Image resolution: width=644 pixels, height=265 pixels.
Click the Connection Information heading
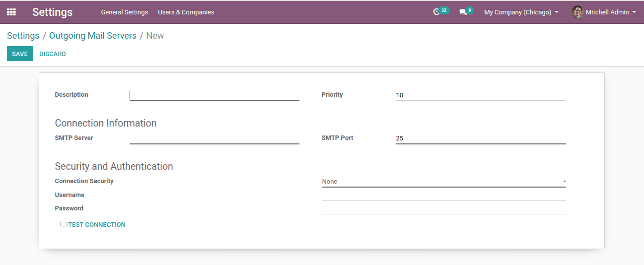click(106, 123)
